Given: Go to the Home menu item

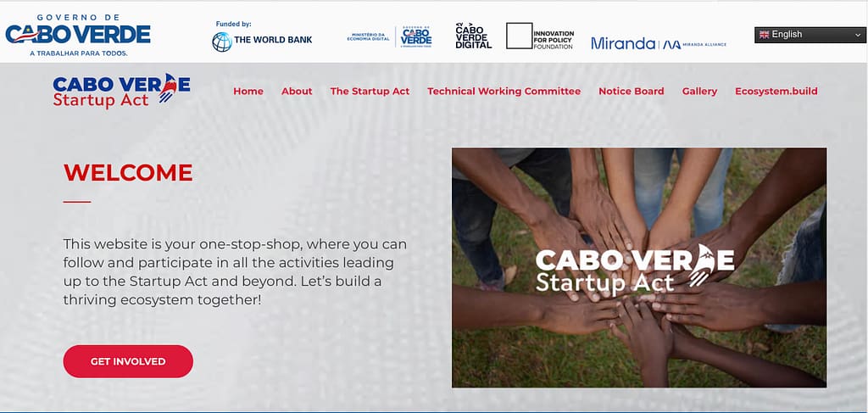Looking at the screenshot, I should (248, 92).
